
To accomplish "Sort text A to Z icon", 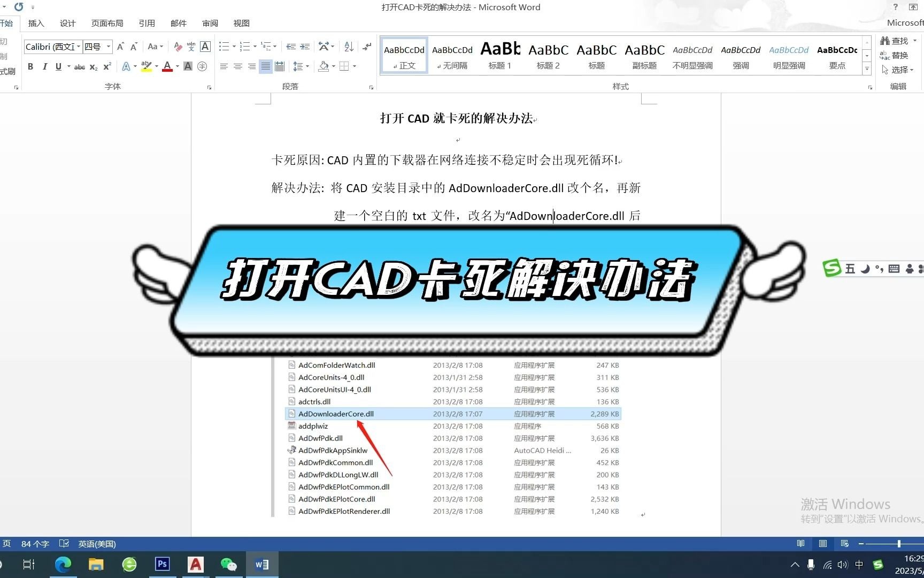I will click(x=349, y=47).
